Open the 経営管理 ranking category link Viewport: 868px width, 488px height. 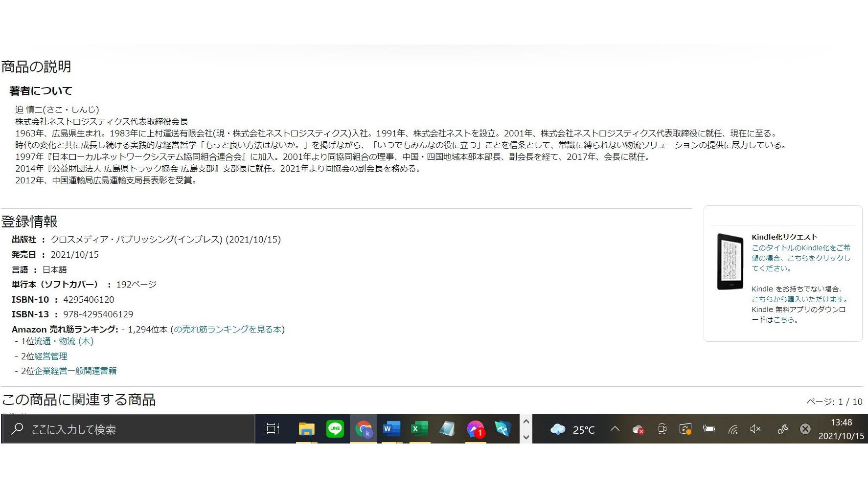click(51, 356)
